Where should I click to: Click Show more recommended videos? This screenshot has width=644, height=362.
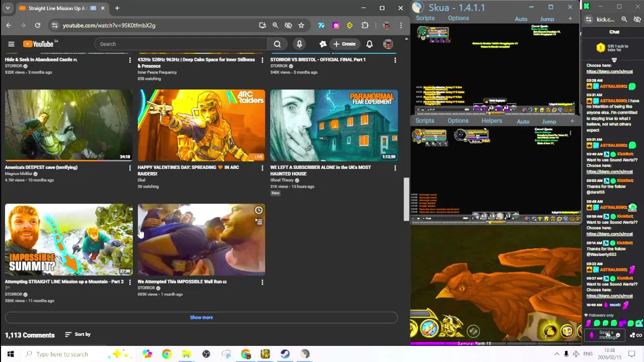coord(201,317)
